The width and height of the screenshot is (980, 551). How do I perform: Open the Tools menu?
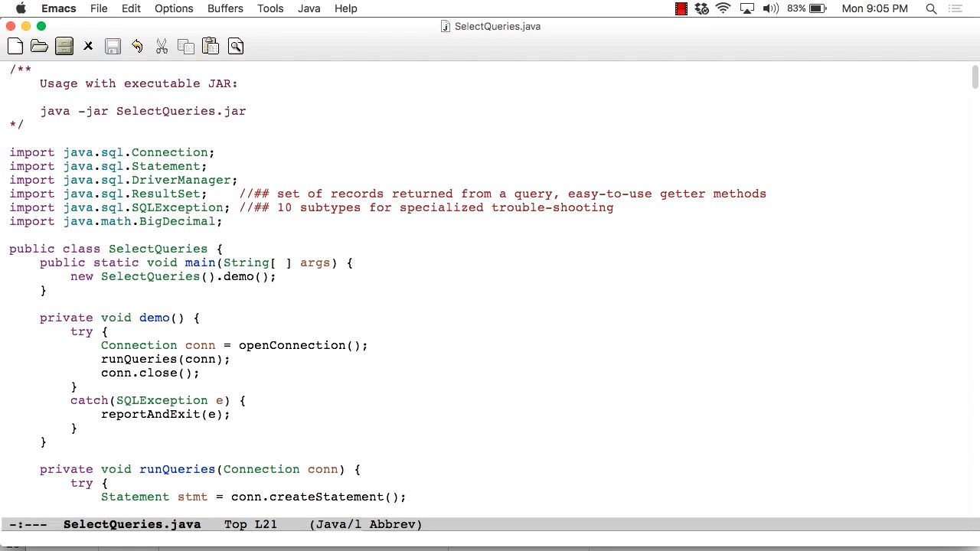coord(270,8)
